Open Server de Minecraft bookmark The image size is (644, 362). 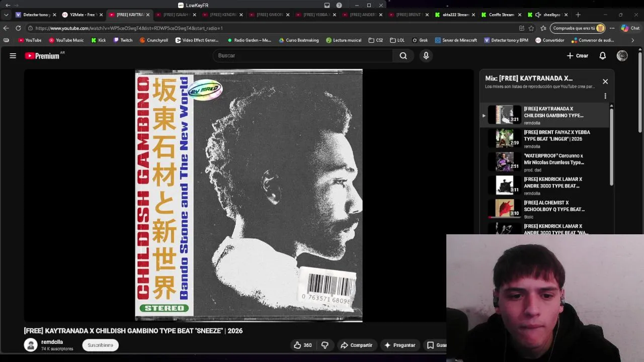(x=456, y=40)
